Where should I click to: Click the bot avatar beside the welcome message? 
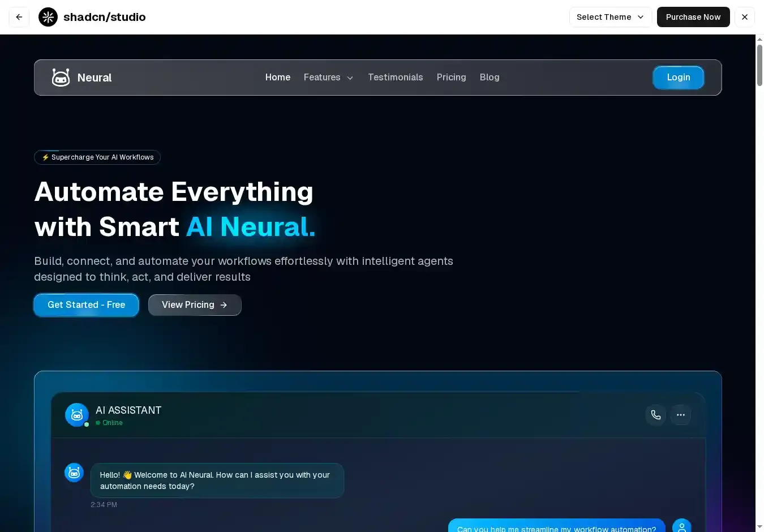(x=74, y=473)
